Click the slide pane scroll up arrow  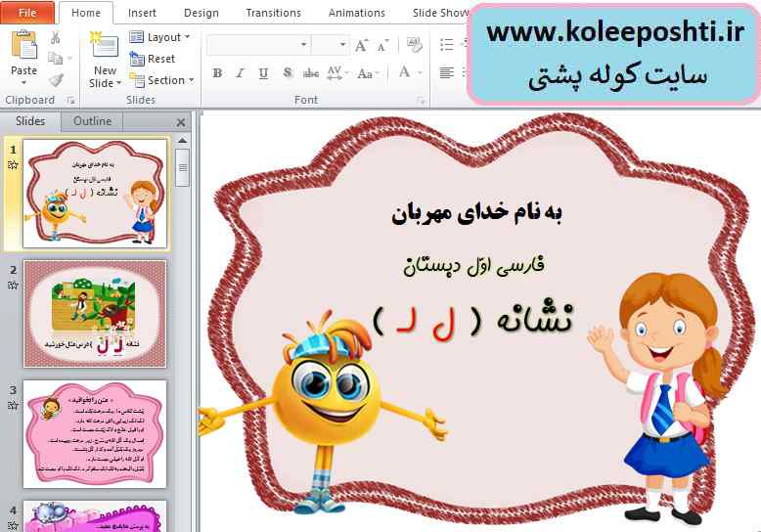[183, 141]
